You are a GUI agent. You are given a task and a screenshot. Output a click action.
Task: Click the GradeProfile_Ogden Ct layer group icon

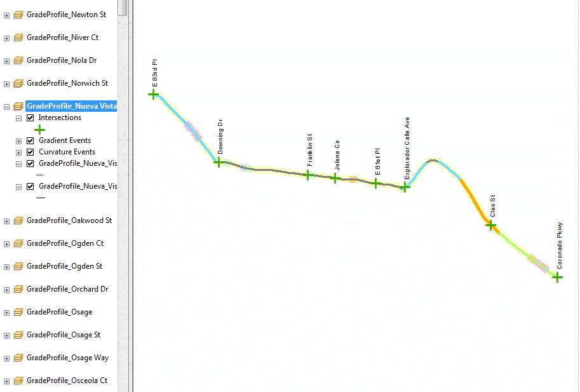tap(18, 244)
